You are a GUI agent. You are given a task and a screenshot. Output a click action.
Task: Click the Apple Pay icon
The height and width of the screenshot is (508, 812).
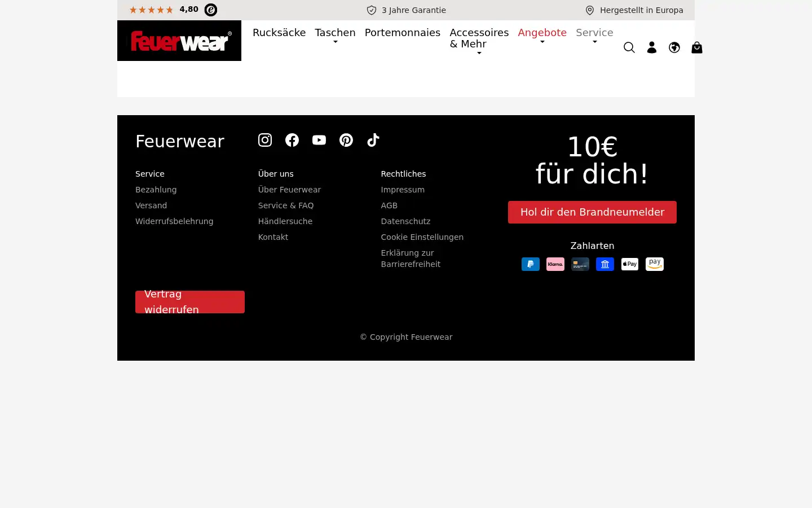point(630,264)
